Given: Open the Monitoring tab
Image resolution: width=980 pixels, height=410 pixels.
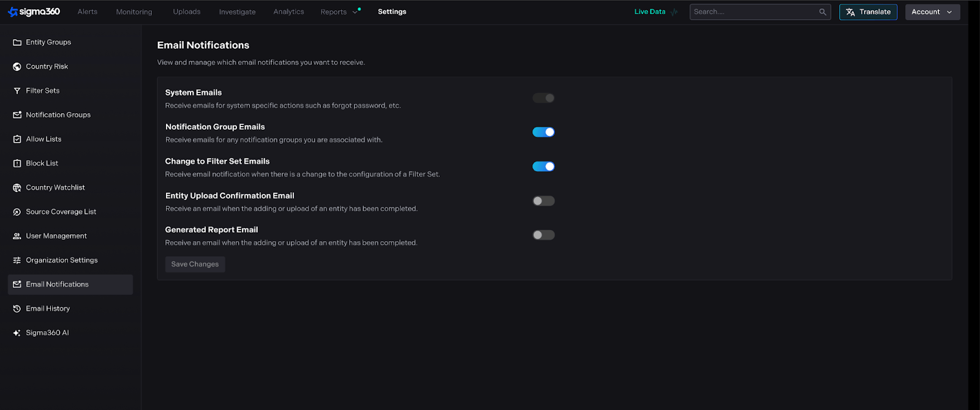Looking at the screenshot, I should pyautogui.click(x=134, y=12).
